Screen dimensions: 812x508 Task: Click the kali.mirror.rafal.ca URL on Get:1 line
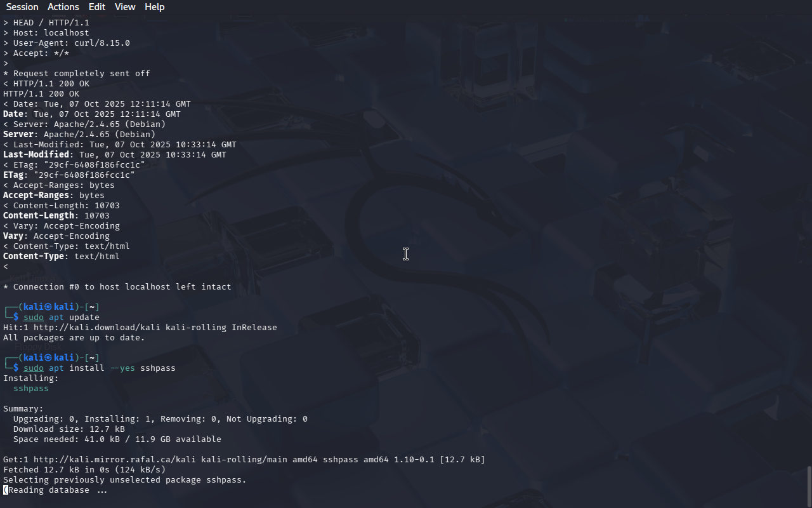pos(115,460)
